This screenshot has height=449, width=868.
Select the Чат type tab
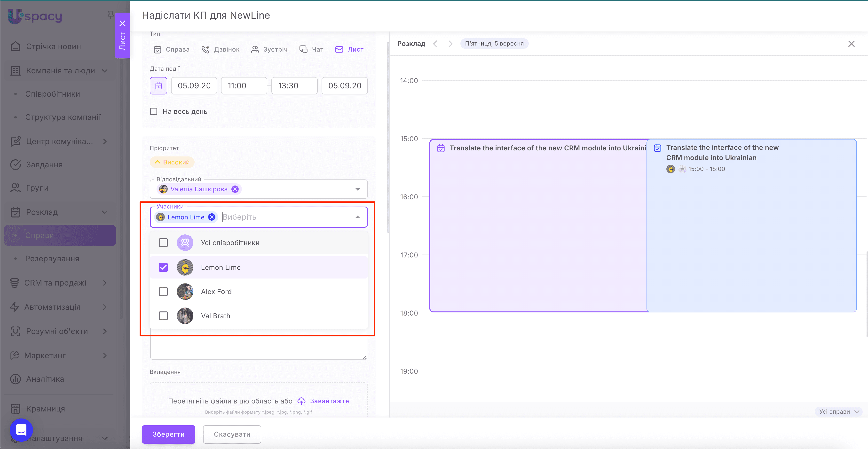(311, 49)
